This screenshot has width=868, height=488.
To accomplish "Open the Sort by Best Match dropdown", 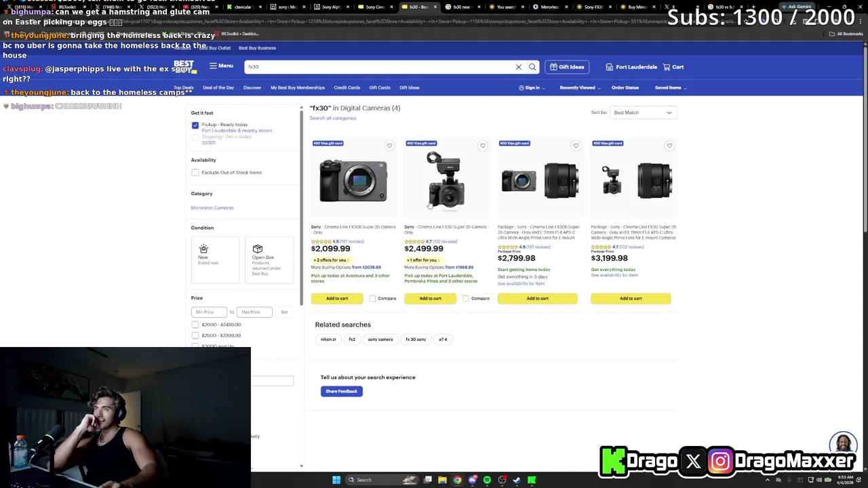I will coord(642,113).
